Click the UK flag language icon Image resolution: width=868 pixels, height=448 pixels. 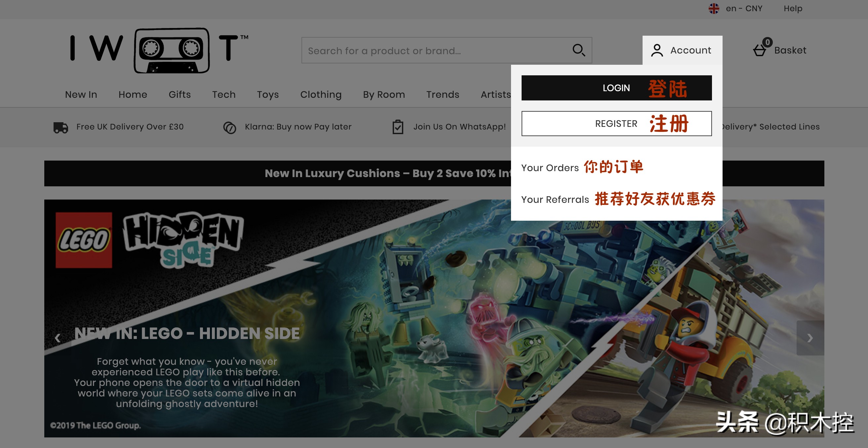(714, 8)
